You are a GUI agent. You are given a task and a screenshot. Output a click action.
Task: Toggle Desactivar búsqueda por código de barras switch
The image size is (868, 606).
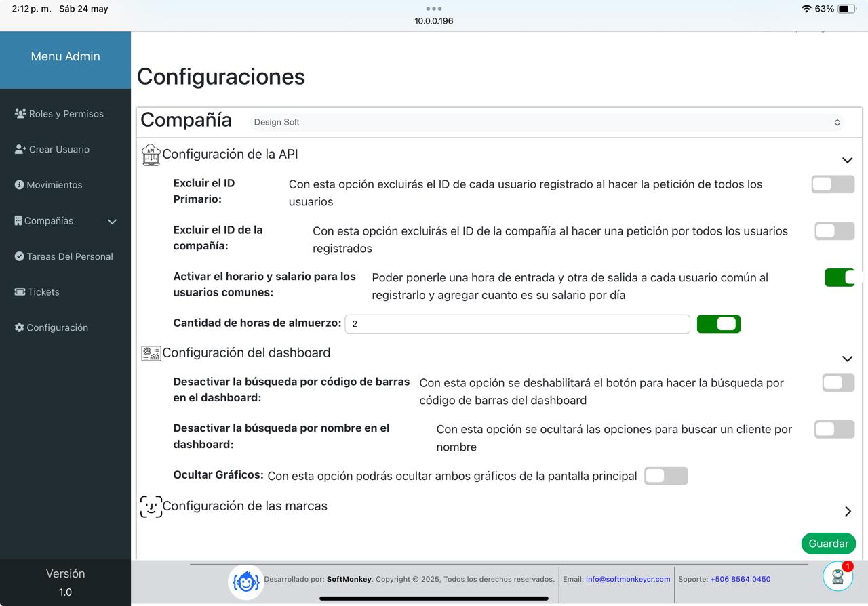click(x=839, y=382)
